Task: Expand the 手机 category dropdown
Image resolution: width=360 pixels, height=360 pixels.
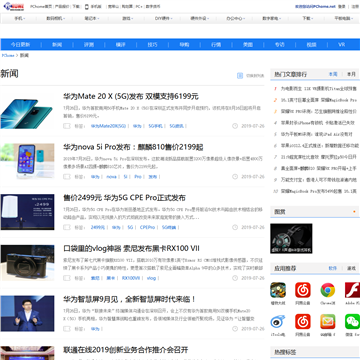Action: click(x=19, y=19)
